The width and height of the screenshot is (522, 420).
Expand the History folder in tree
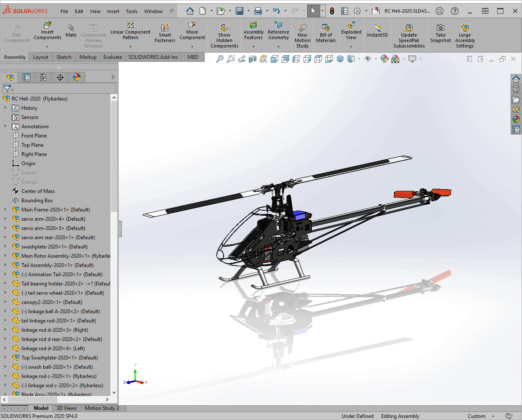pos(5,108)
